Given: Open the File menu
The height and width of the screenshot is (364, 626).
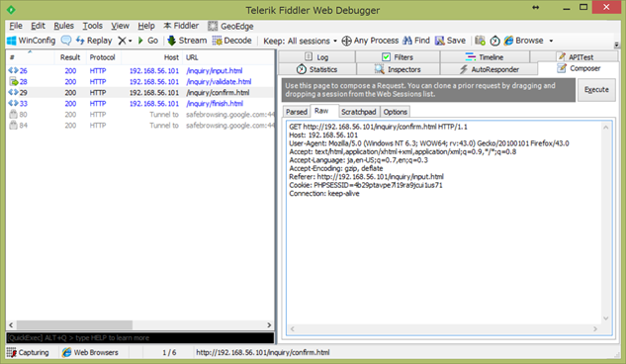Looking at the screenshot, I should tap(16, 26).
